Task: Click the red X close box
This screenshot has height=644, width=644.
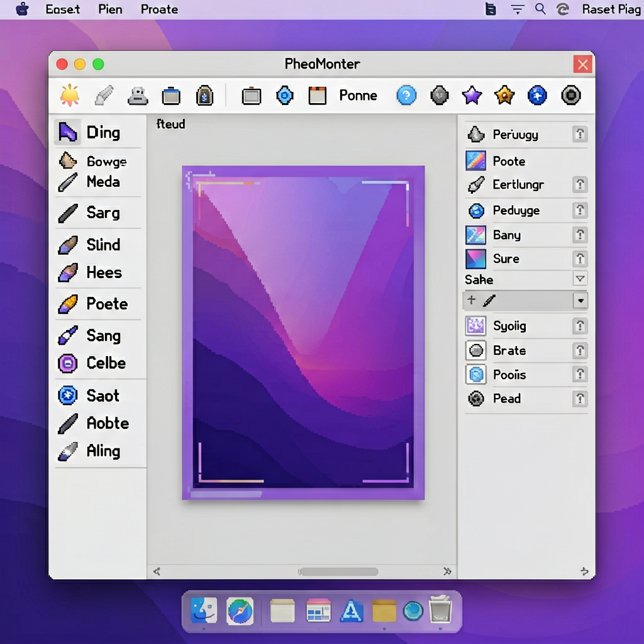Action: [582, 65]
